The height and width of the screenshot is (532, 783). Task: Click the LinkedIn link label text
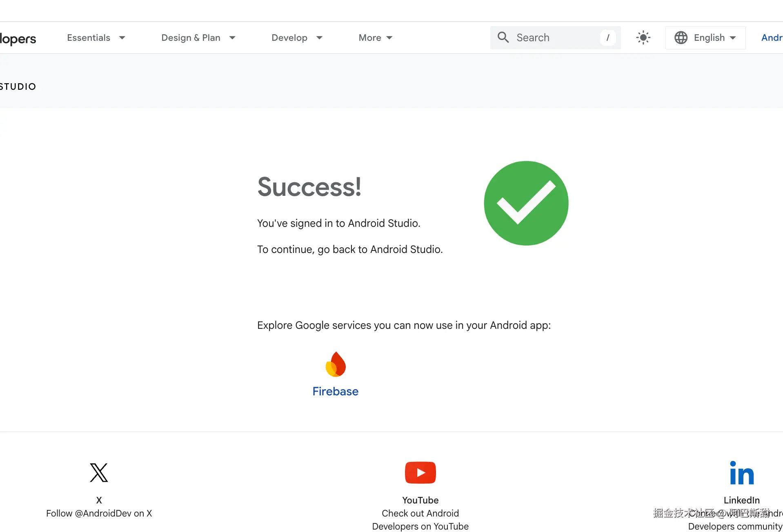point(741,500)
